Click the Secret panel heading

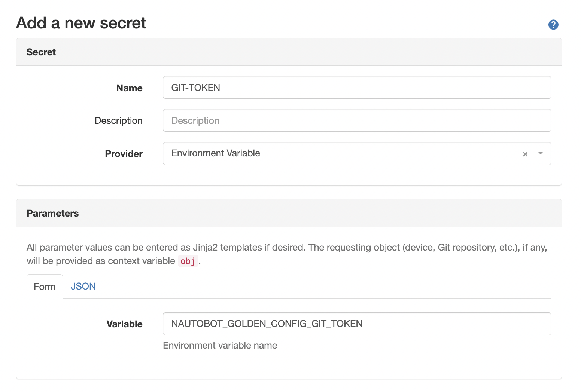41,52
